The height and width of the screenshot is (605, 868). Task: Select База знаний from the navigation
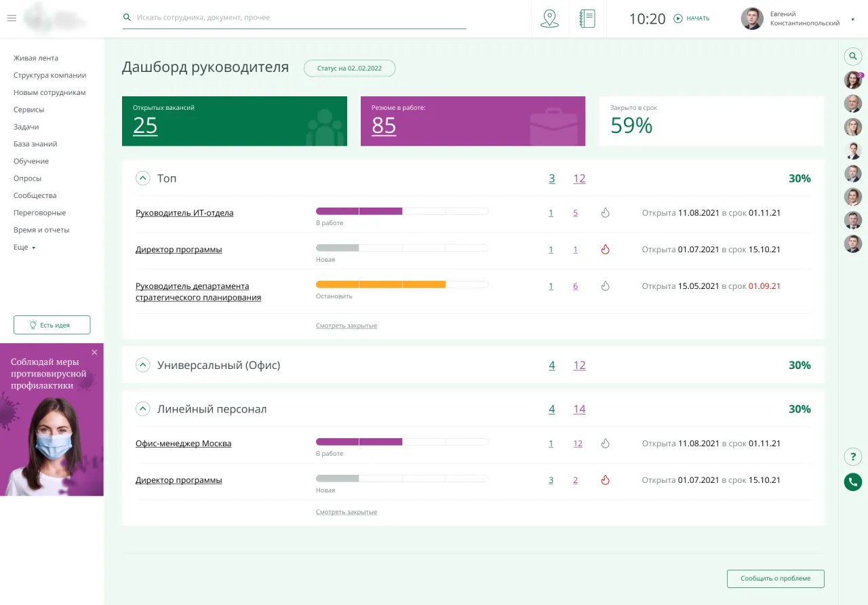[x=36, y=144]
